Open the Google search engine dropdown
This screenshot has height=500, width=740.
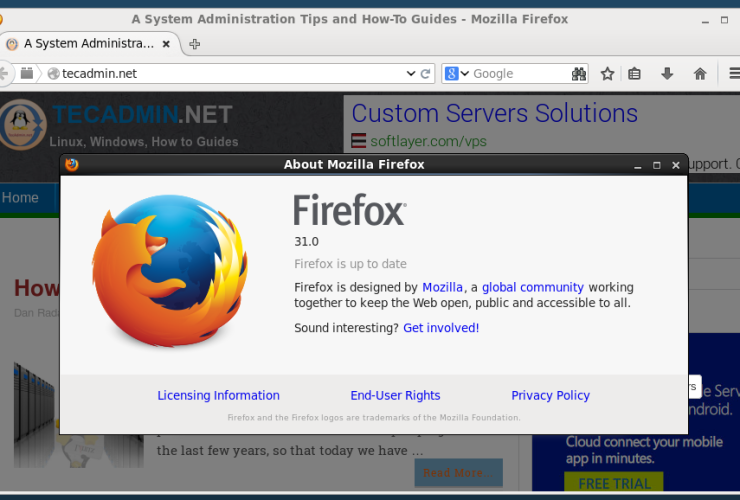click(458, 74)
